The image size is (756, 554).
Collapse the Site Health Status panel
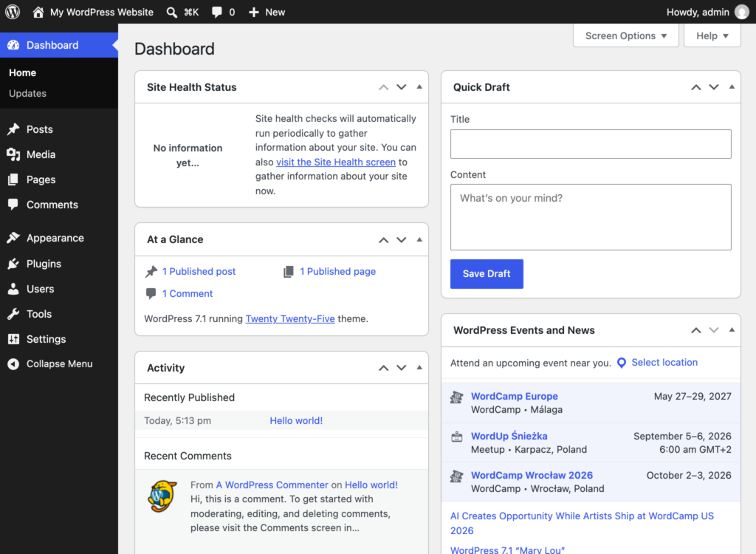click(x=419, y=87)
